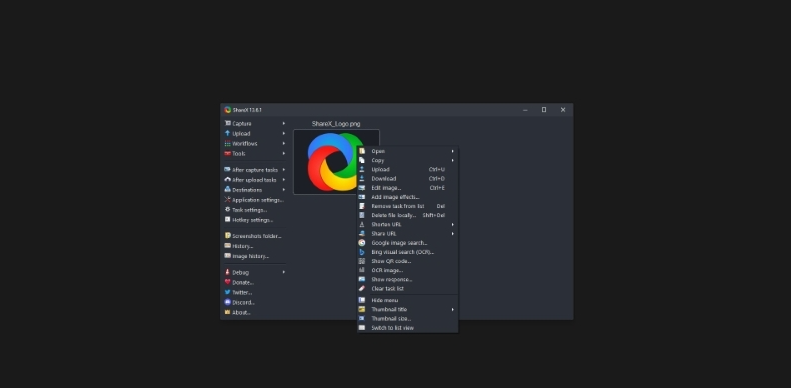
Task: Click the Clear task list eraser icon
Action: tap(362, 289)
